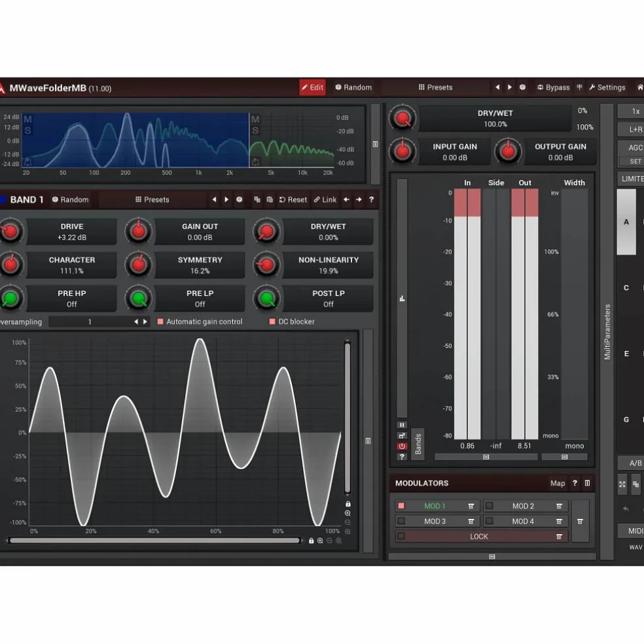The height and width of the screenshot is (644, 644).
Task: Click the Edit button in the title bar
Action: pos(312,88)
